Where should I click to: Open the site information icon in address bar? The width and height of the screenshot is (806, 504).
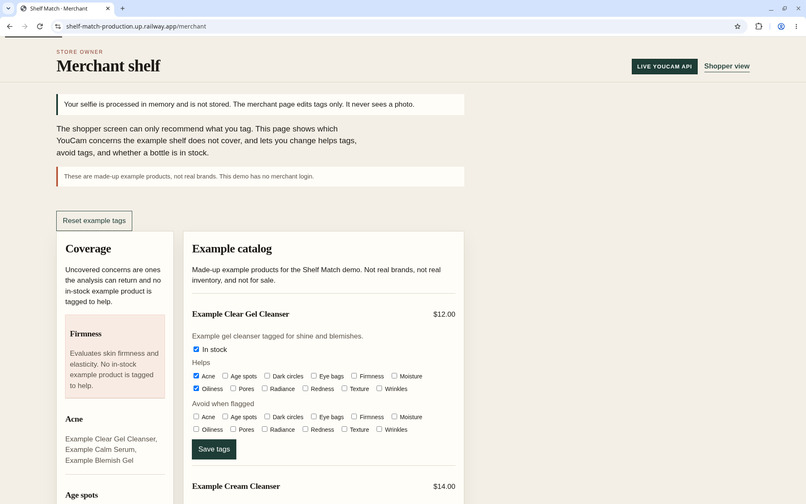(58, 26)
